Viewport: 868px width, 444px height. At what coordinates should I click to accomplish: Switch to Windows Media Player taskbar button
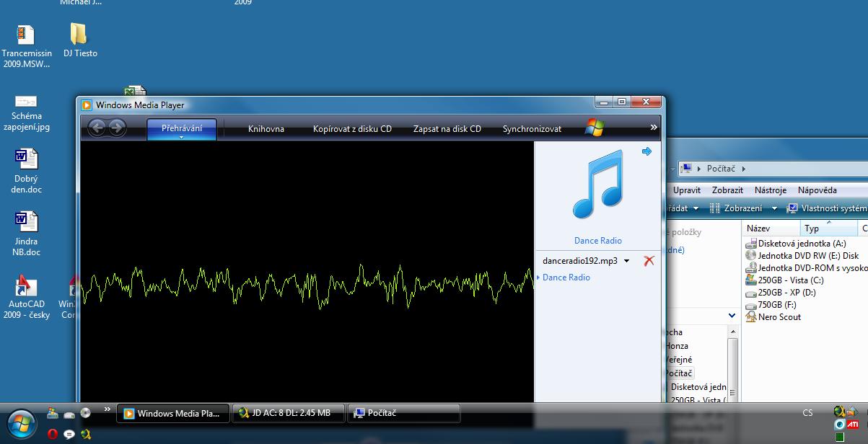point(173,413)
